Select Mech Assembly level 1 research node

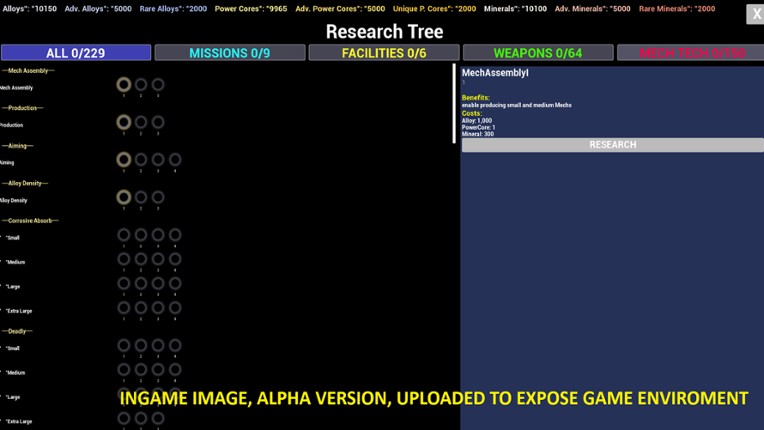tap(124, 85)
